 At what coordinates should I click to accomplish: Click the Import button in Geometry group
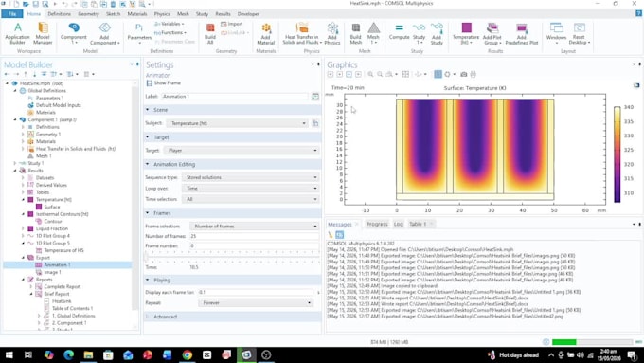[x=232, y=24]
